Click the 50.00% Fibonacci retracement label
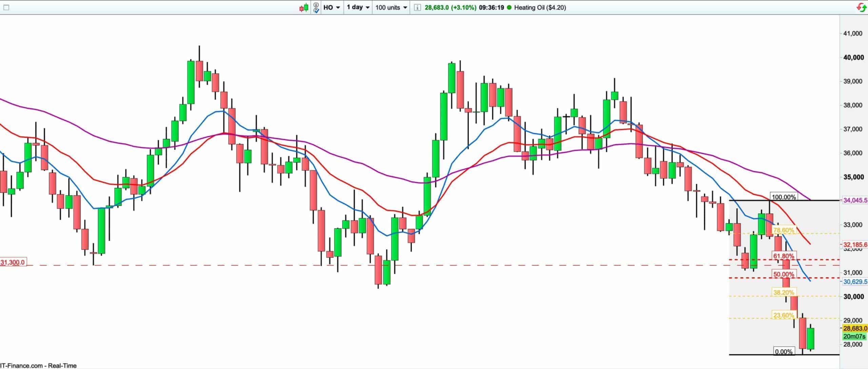Screen dimensions: 868x369 pos(783,274)
